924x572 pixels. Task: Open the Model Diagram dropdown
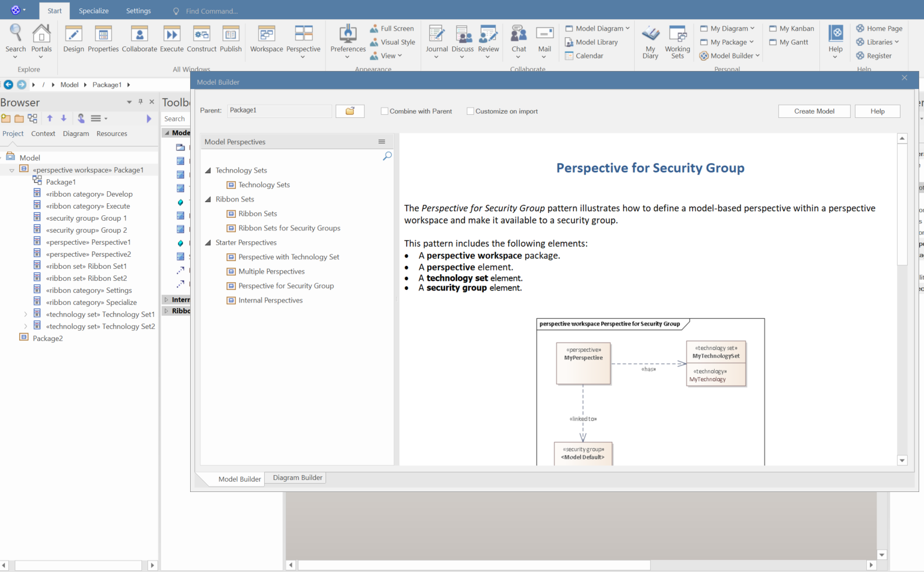(x=597, y=28)
